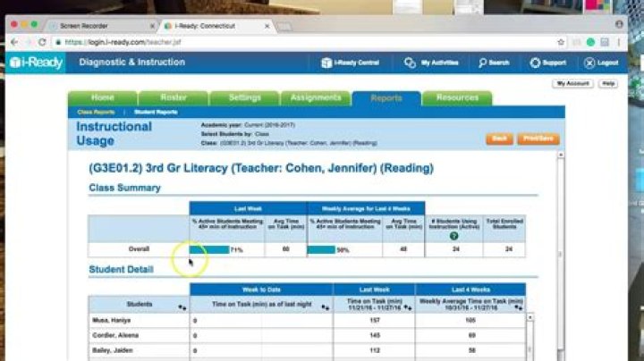Open the Resources tab
The image size is (644, 361).
coord(457,97)
